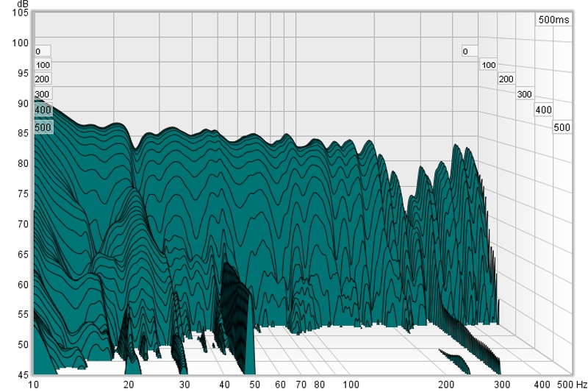Screen dimensions: 588x392
Task: Select the 75 dB axis value
Action: 23,194
